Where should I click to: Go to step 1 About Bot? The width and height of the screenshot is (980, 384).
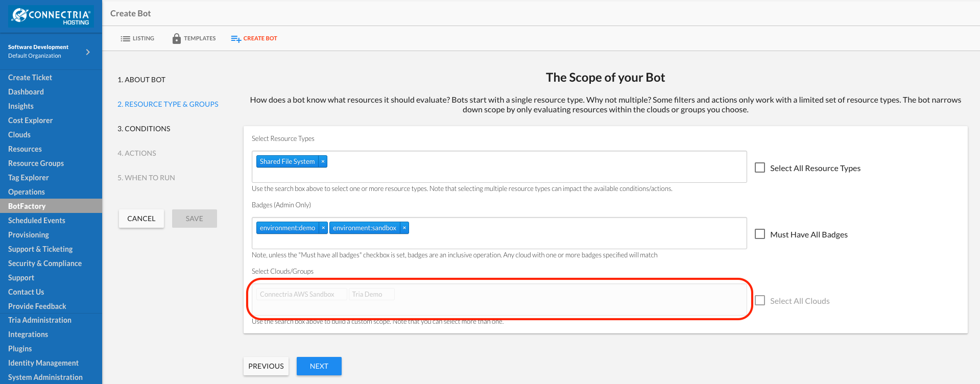point(141,80)
